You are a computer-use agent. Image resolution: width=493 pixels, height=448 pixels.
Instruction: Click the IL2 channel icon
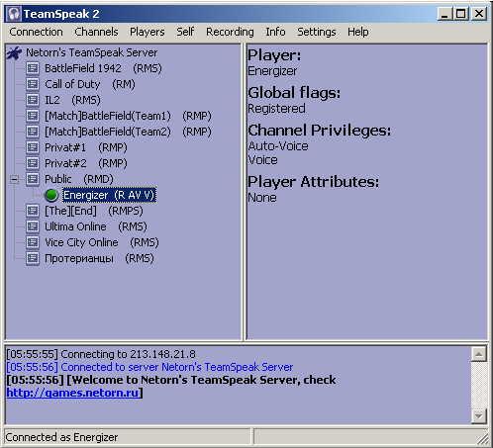[33, 100]
